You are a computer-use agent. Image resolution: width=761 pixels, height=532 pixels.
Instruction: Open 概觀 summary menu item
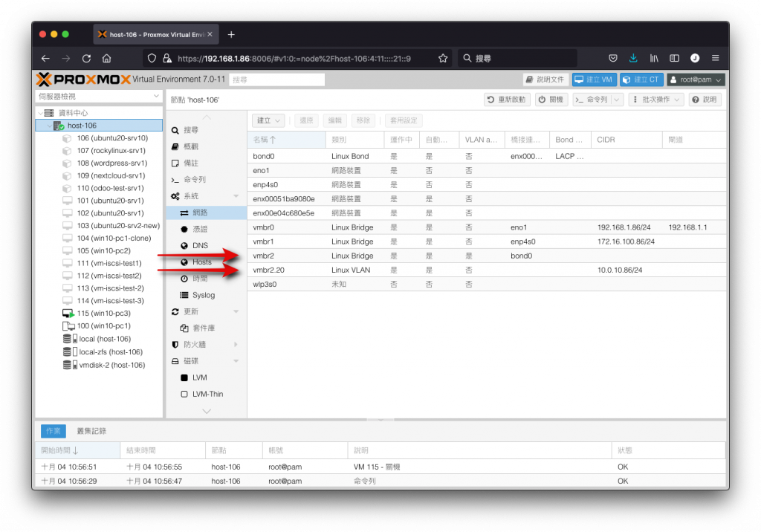coord(207,146)
